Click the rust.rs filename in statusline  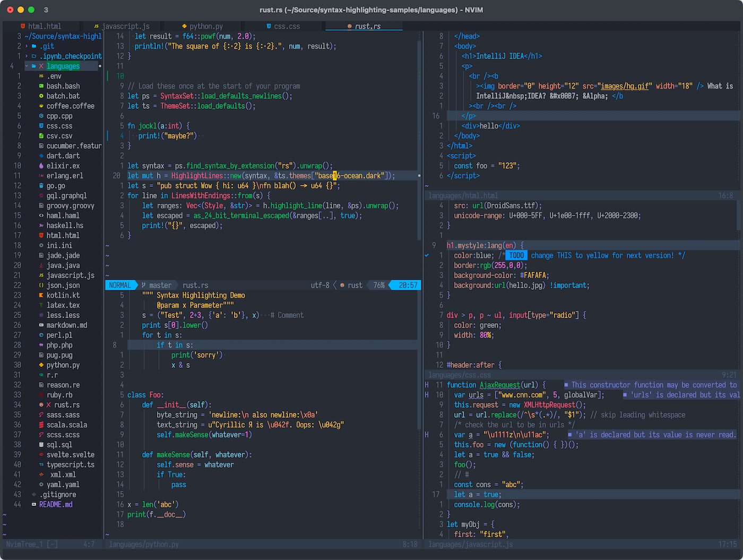(195, 285)
